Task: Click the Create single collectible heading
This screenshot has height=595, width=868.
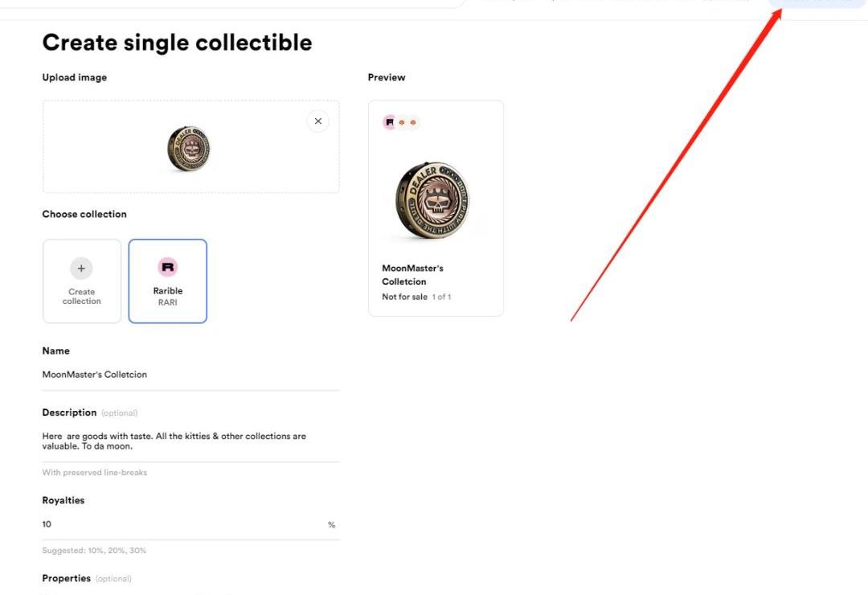Action: 177,43
